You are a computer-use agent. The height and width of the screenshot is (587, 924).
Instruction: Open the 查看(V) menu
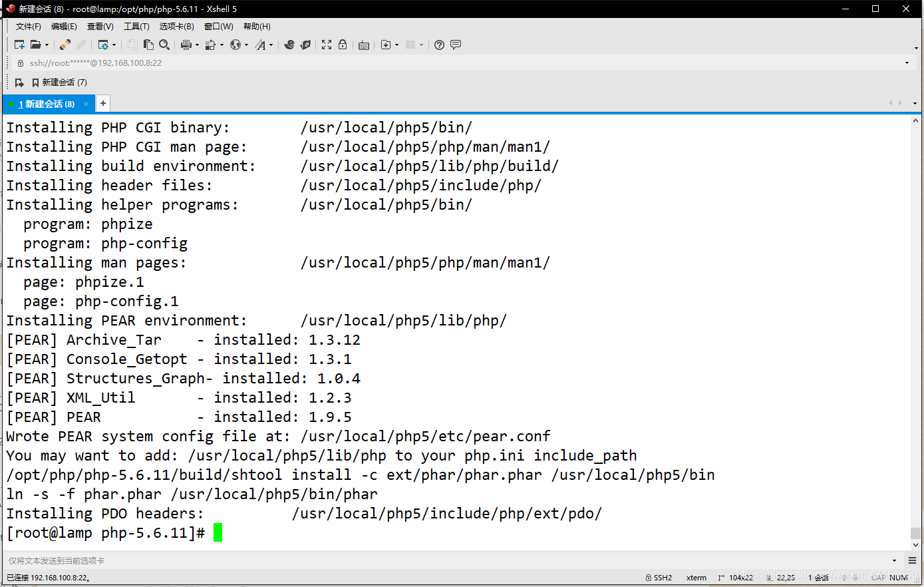(x=100, y=27)
